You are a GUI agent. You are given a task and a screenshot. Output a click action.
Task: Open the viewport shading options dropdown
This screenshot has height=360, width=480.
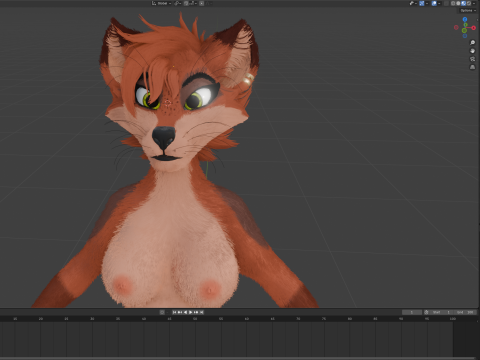474,3
